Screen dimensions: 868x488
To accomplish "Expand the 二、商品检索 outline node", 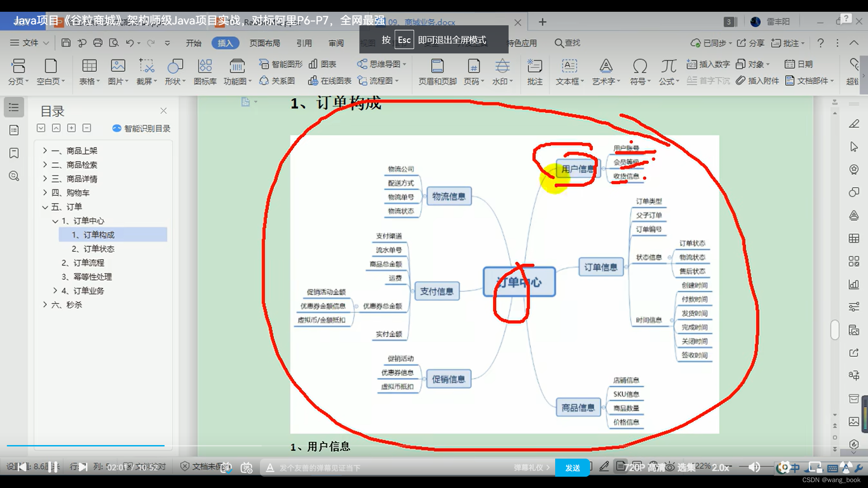I will pyautogui.click(x=45, y=164).
